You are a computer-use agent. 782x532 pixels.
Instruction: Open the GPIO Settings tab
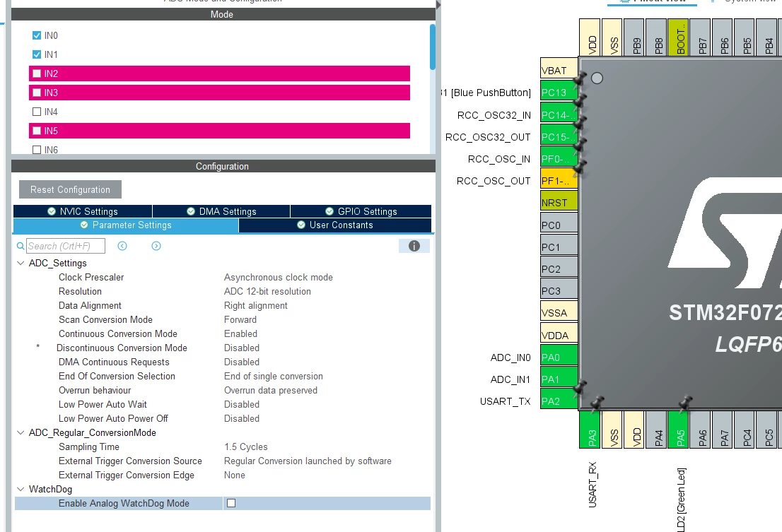(361, 211)
